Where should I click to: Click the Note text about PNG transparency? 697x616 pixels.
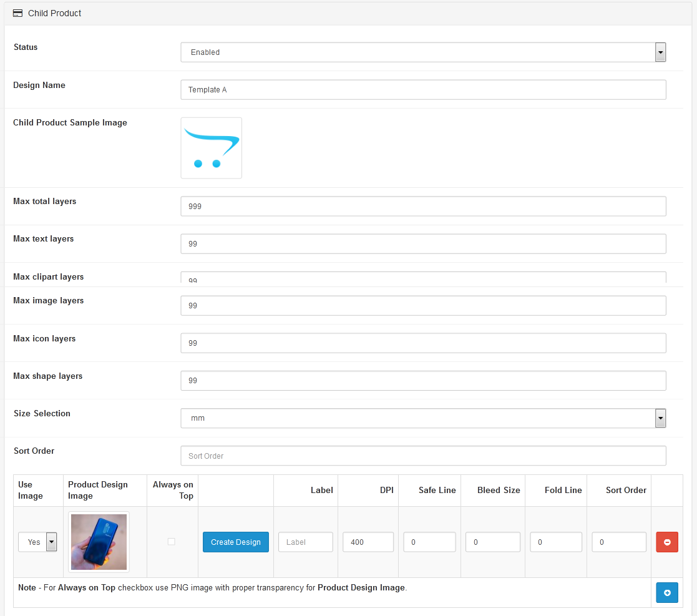(213, 587)
